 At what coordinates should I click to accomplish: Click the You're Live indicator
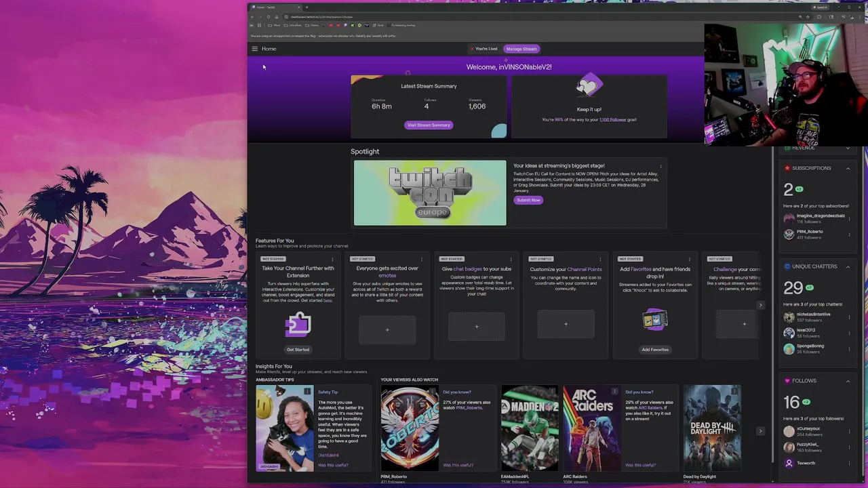coord(484,49)
